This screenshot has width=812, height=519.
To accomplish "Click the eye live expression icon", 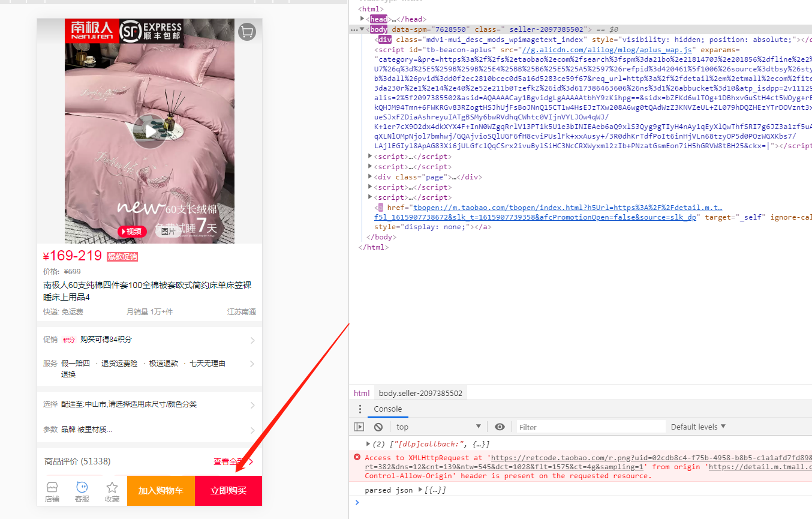I will tap(500, 427).
